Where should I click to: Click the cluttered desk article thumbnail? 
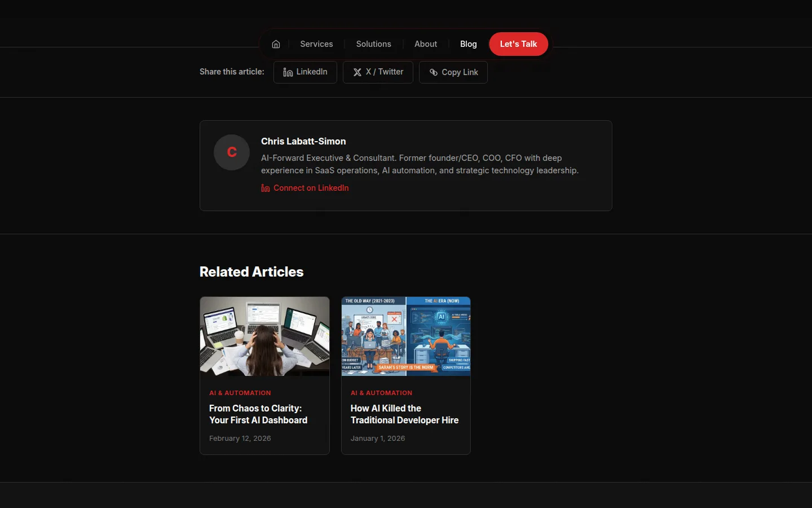[264, 336]
